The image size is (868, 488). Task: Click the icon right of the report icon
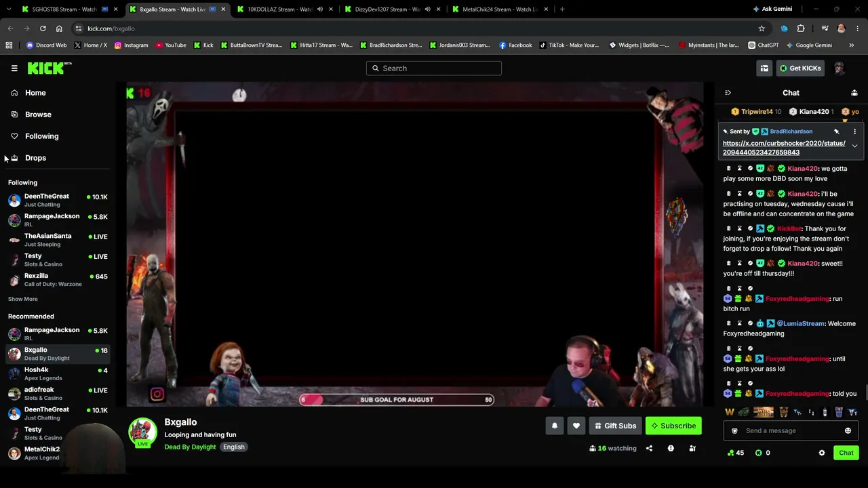(692, 448)
